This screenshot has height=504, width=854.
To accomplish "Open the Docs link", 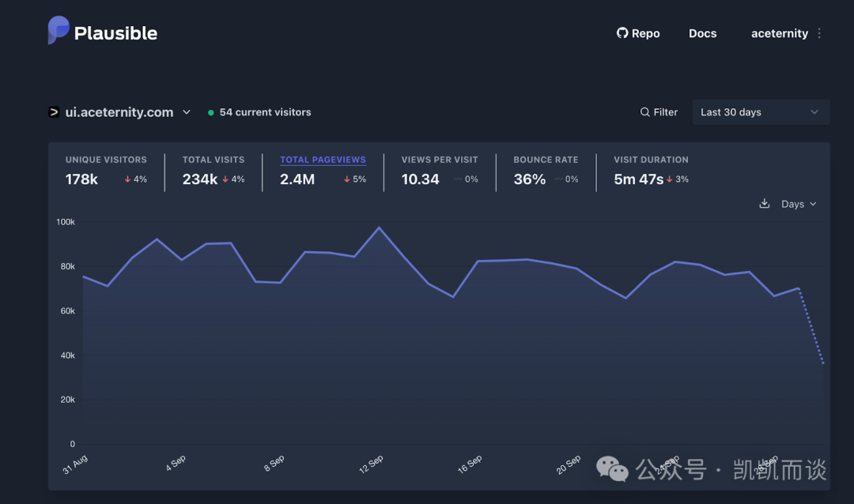I will [703, 33].
